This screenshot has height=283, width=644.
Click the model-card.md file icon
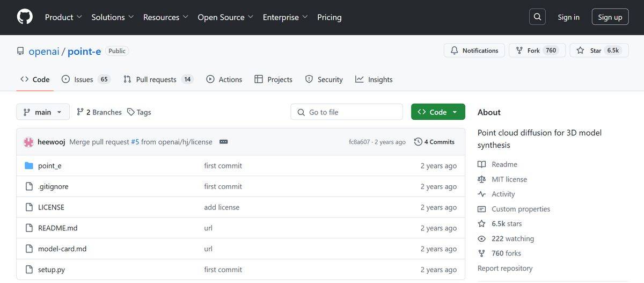tap(29, 249)
